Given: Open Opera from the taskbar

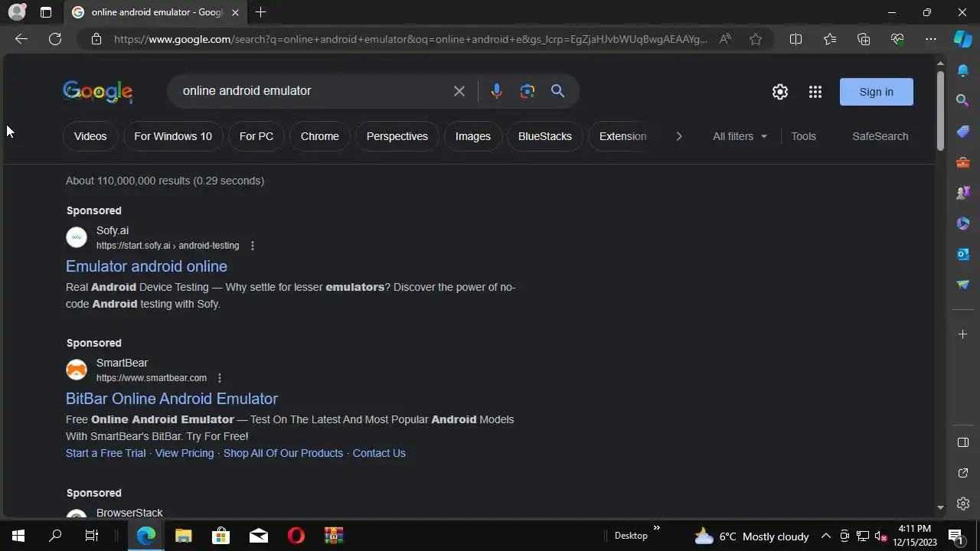Looking at the screenshot, I should tap(296, 536).
